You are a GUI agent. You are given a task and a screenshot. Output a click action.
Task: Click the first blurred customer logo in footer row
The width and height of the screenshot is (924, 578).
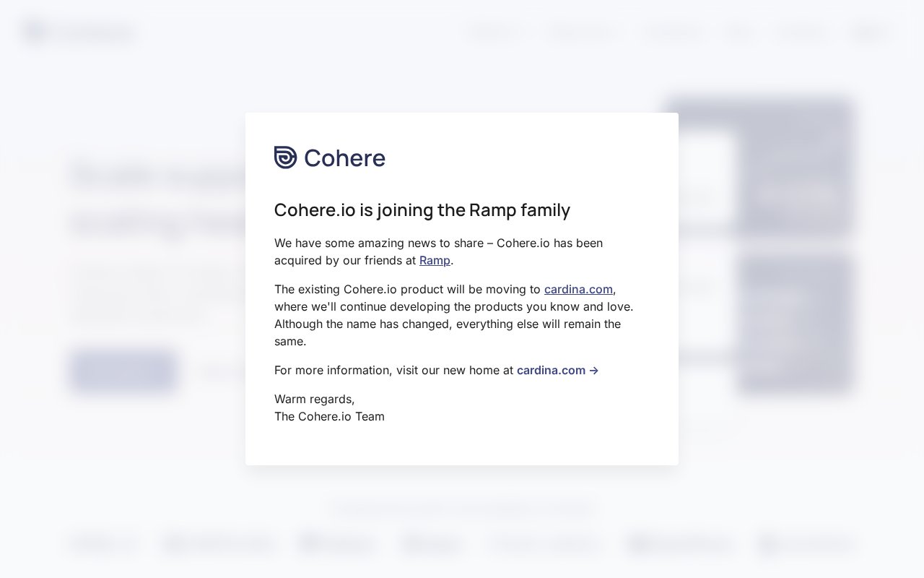click(103, 544)
